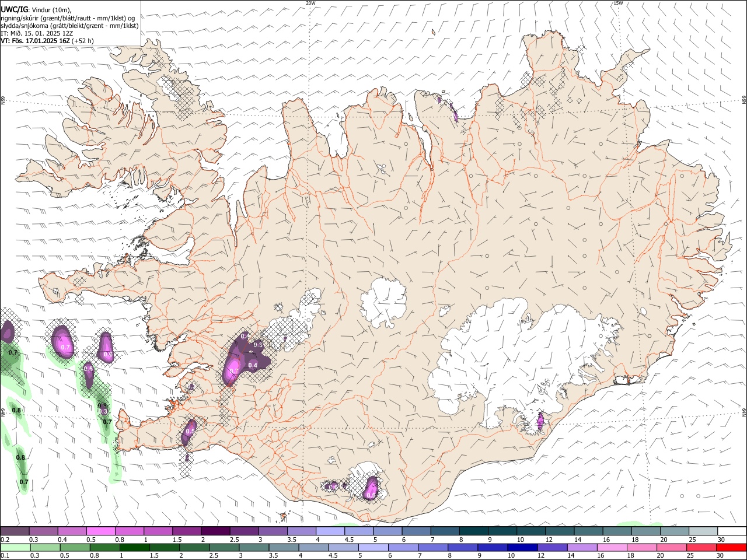747x560 pixels.
Task: Pick the 18 swatch in snow legend
Action: coord(645,531)
